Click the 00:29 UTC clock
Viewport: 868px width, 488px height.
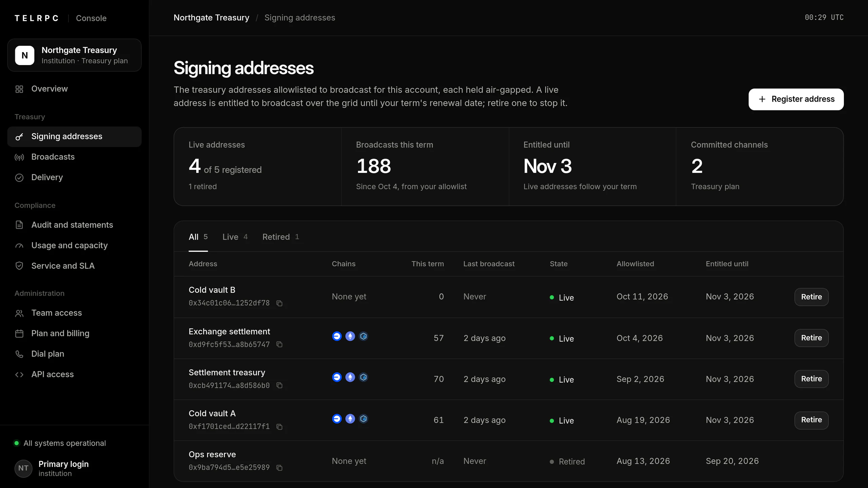[x=824, y=18]
